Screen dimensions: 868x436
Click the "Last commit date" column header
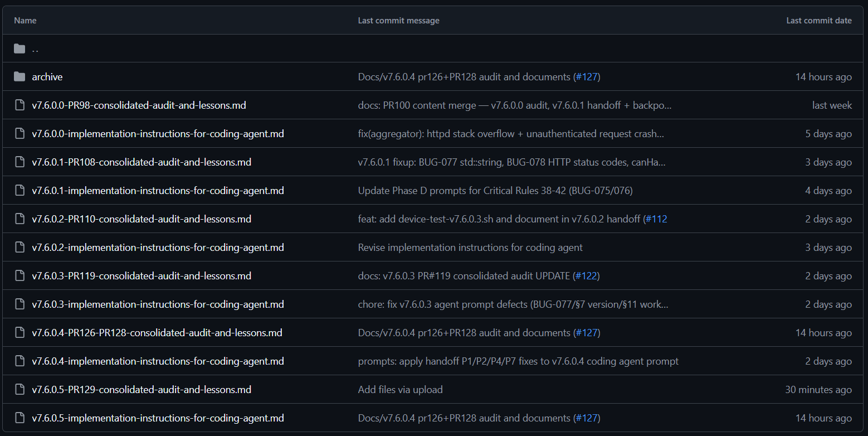(818, 21)
